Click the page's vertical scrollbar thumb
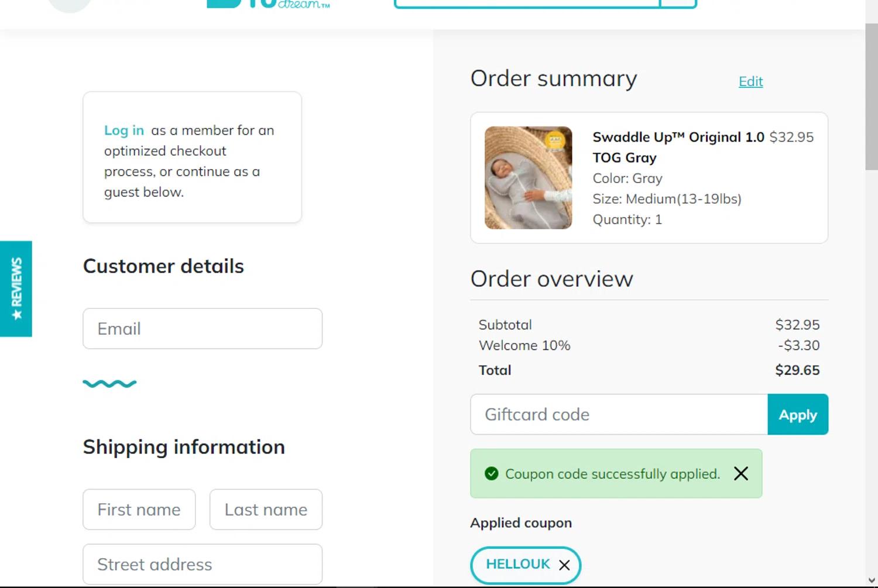The height and width of the screenshot is (588, 878). coord(872,97)
